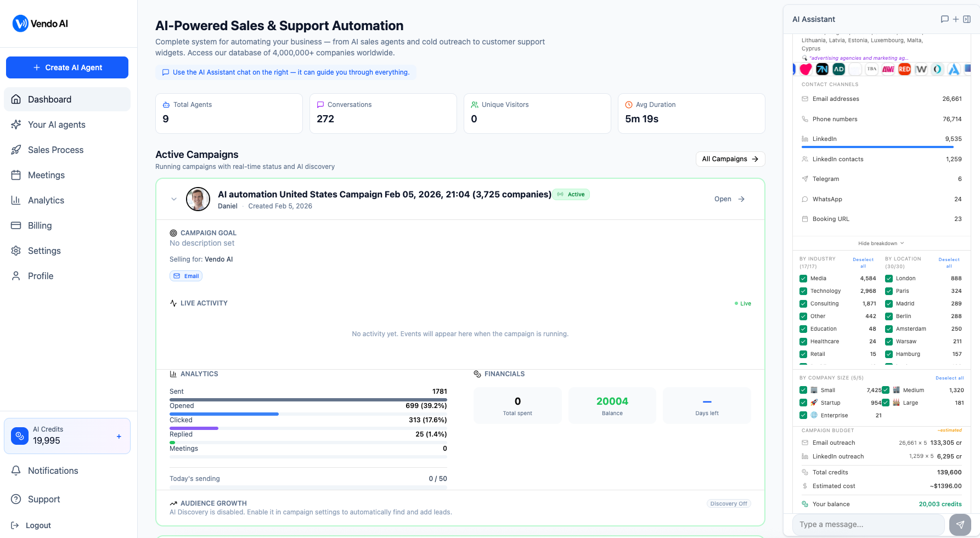Open the Analytics section in the sidebar

46,200
